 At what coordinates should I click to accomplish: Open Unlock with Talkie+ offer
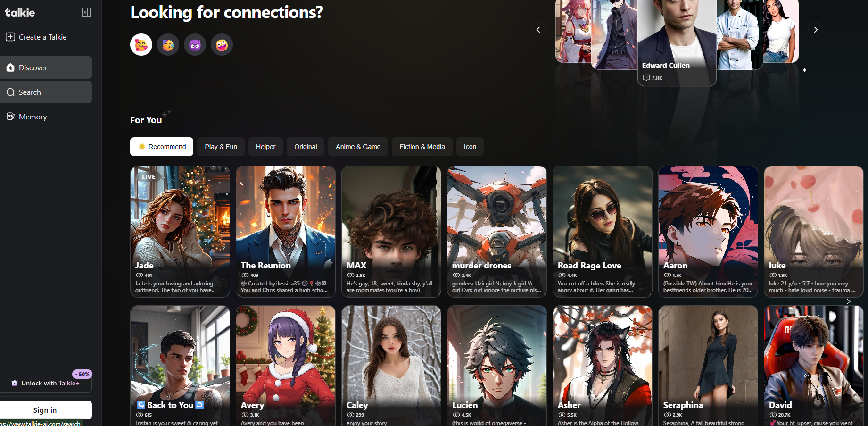pos(46,383)
